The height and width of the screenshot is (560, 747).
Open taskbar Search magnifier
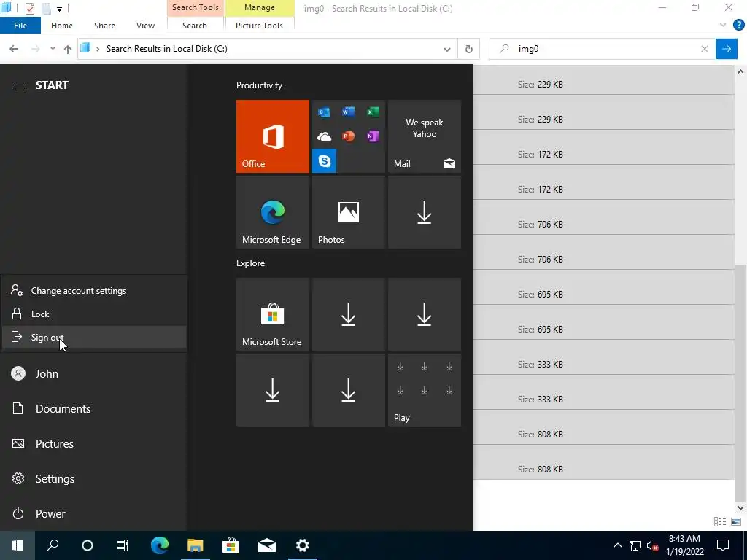(53, 545)
